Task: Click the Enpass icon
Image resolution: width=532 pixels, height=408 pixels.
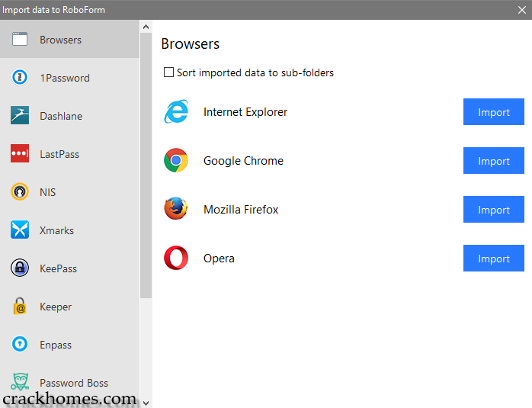Action: 20,344
